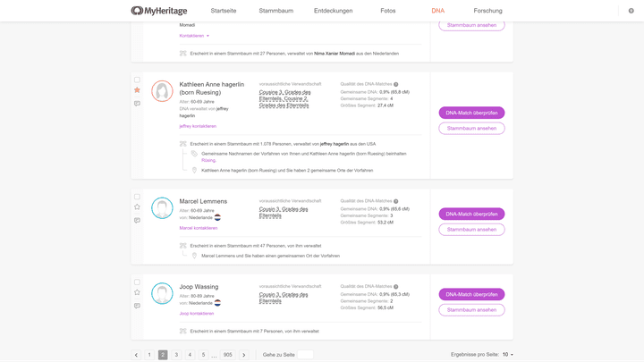
Task: Go to previous page with left arrow
Action: click(136, 355)
